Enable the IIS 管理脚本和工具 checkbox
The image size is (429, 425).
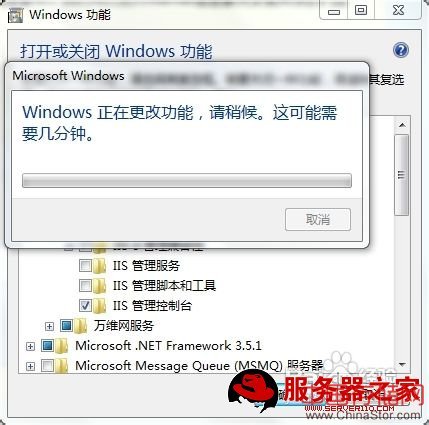85,286
